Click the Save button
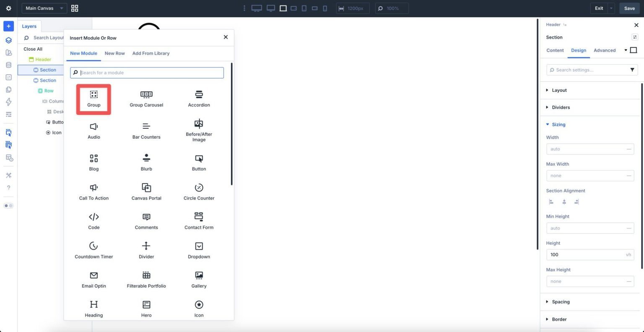 coord(629,8)
